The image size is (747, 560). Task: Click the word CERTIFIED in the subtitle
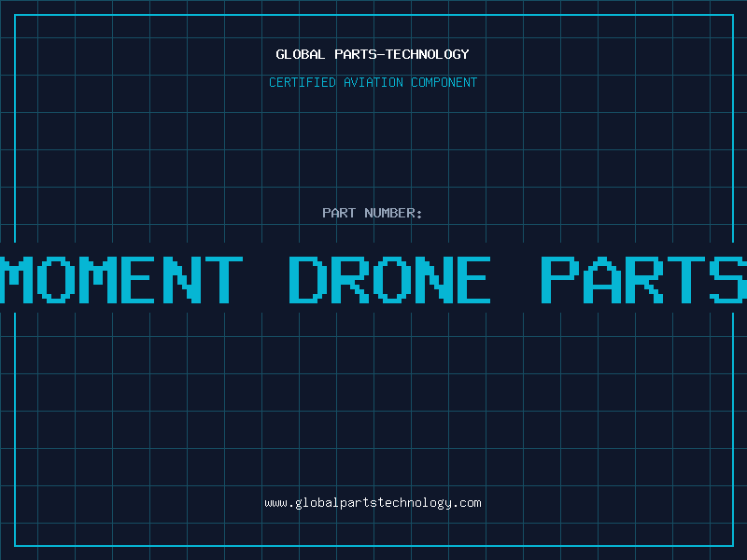coord(303,82)
